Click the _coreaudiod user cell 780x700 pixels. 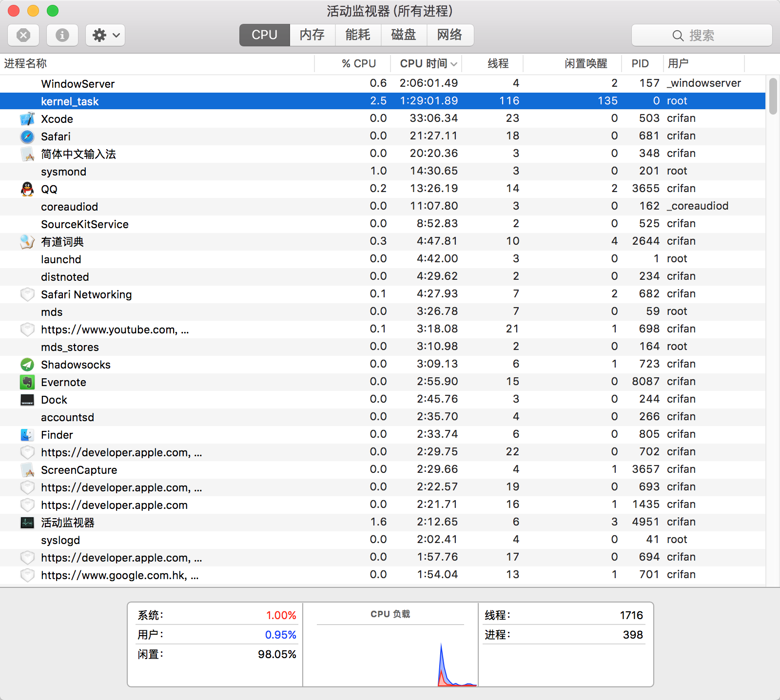(698, 206)
